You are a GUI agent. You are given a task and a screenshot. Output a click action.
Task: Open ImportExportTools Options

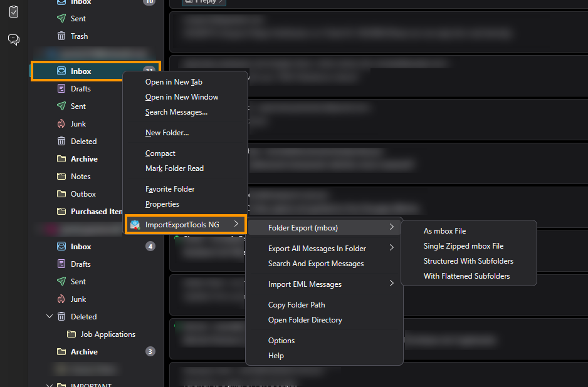point(281,341)
